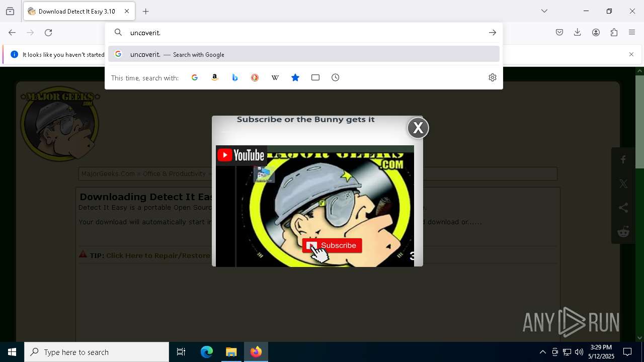Viewport: 644px width, 362px height.
Task: Click the go arrow in address bar
Action: (492, 33)
